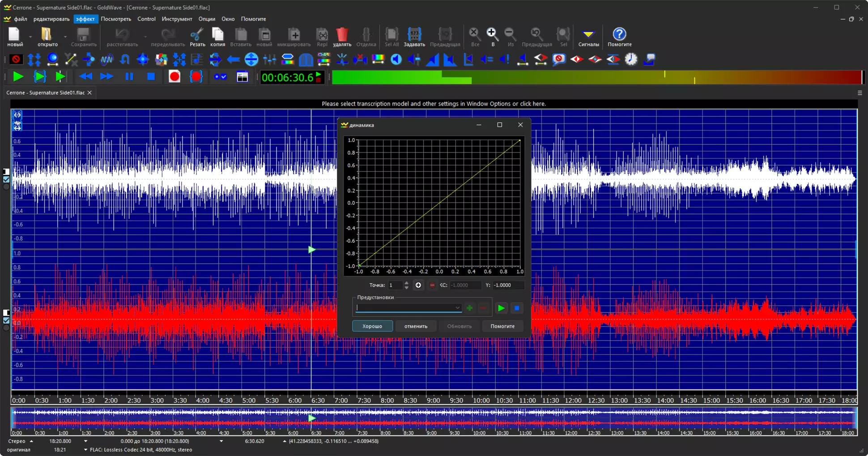Image resolution: width=868 pixels, height=456 pixels.
Task: Click the green plus add-preset icon
Action: point(469,308)
